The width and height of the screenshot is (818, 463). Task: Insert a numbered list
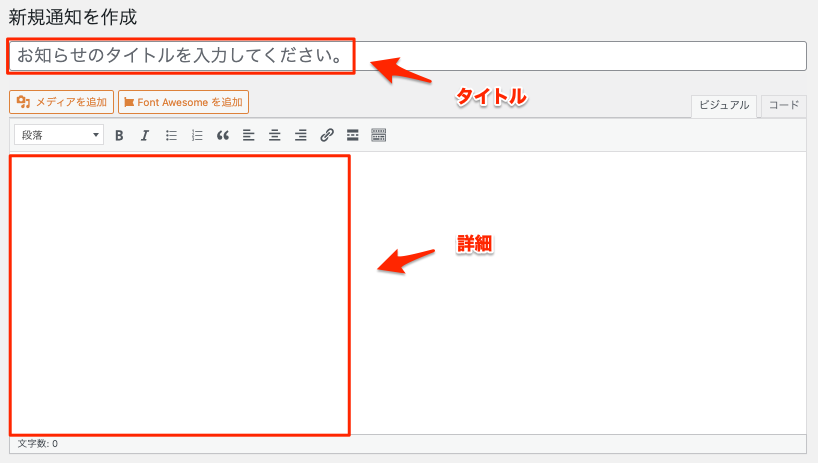coord(197,135)
